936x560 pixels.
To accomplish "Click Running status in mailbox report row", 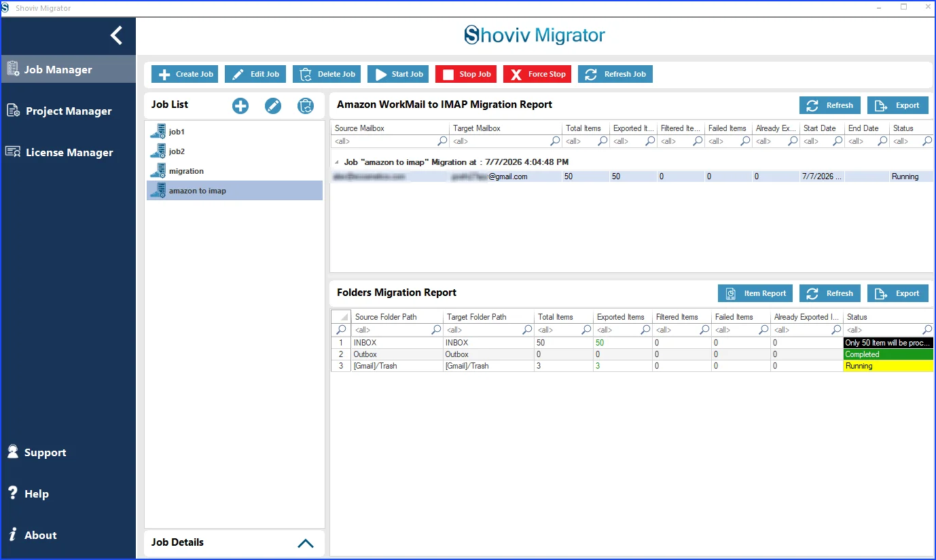I will point(911,176).
